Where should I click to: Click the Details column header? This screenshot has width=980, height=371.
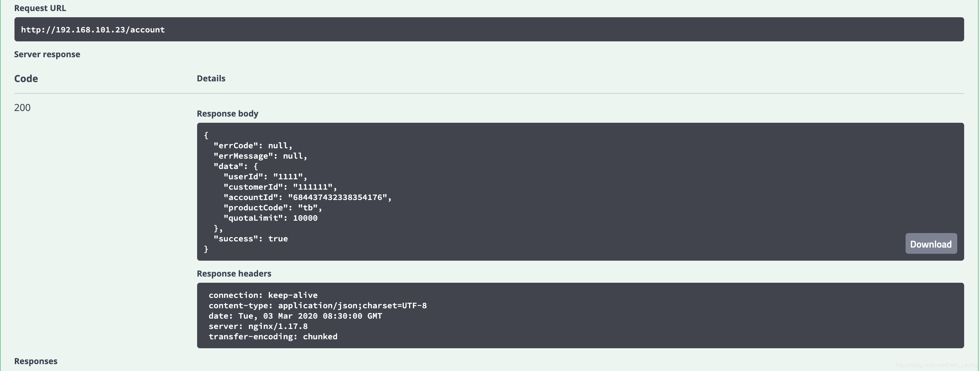point(211,78)
